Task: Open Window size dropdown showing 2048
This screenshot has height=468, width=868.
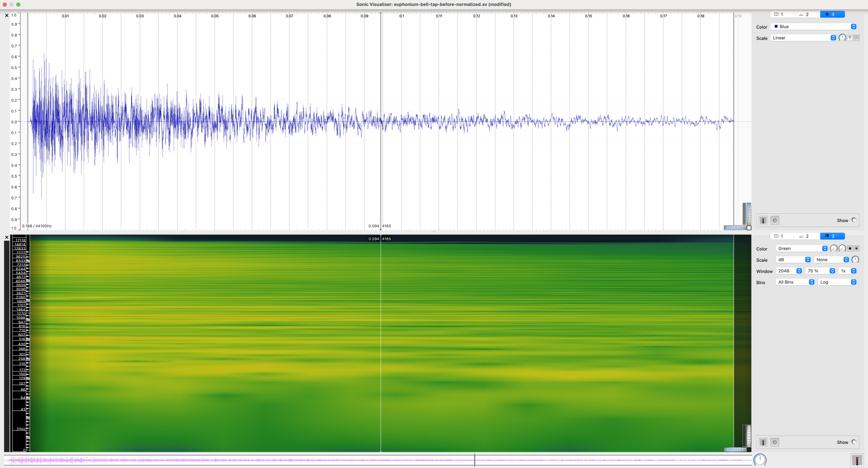Action: (789, 271)
